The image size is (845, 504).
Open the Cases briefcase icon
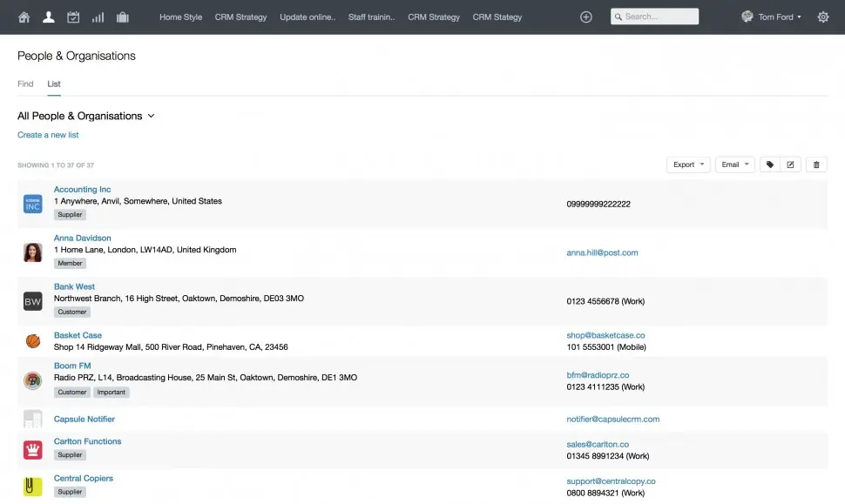point(122,17)
